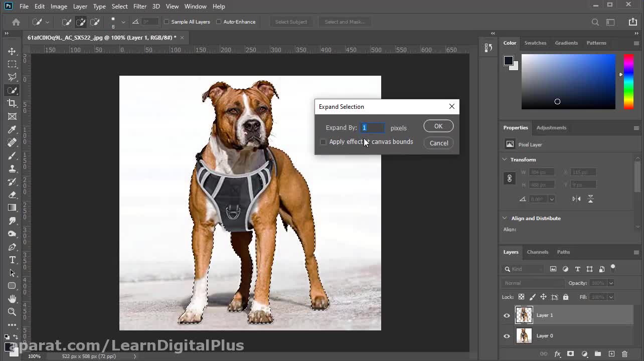Hide Layer 1 using eye icon
The height and width of the screenshot is (361, 644).
[x=507, y=315]
